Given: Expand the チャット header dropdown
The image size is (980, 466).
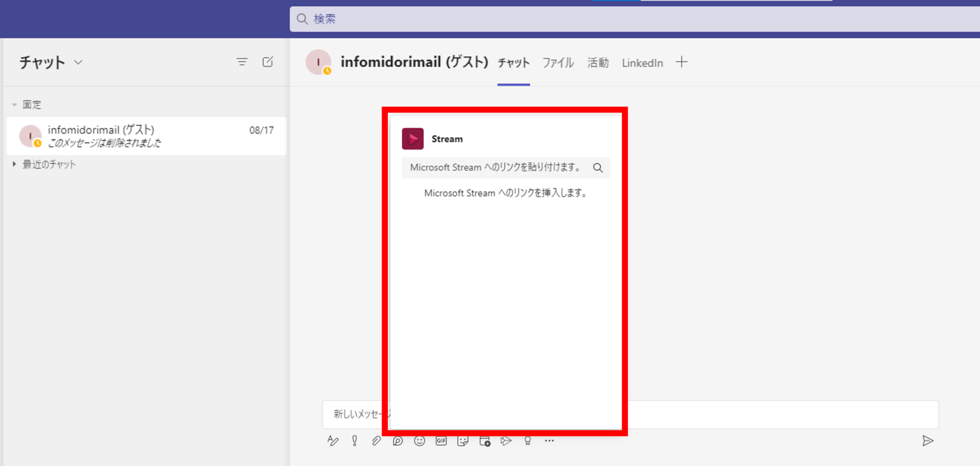Looking at the screenshot, I should click(x=78, y=63).
